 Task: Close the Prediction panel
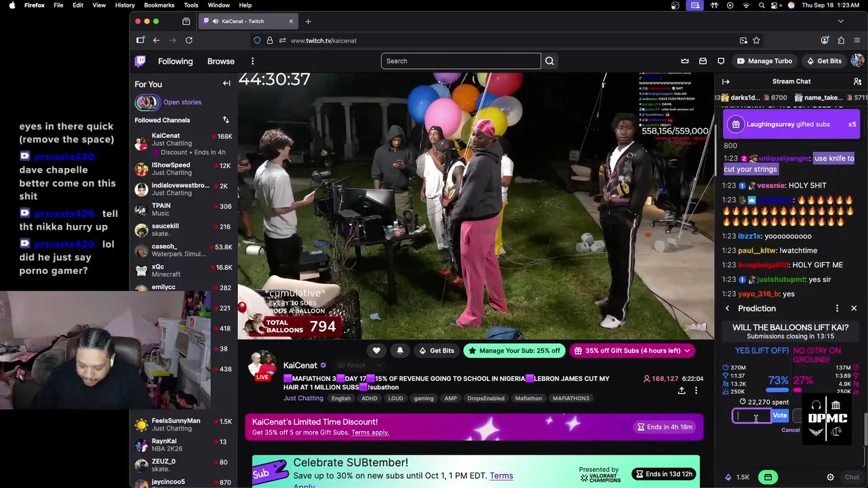pos(854,308)
